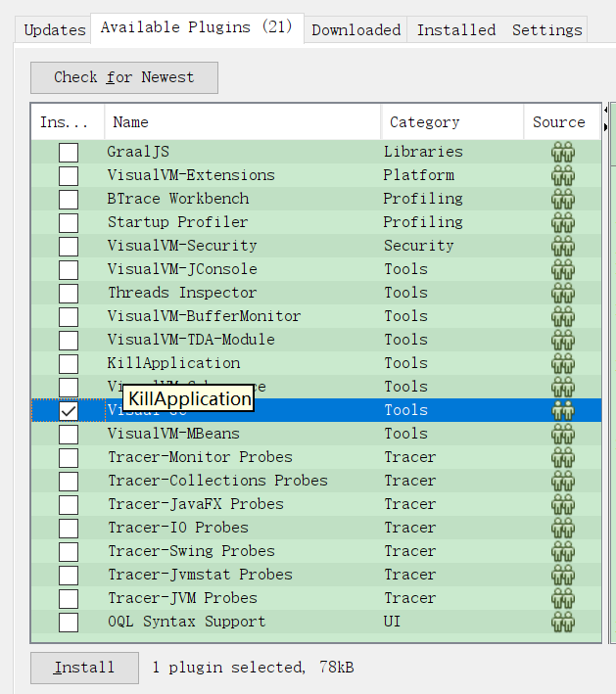616x694 pixels.
Task: Sort by the Ins... column header
Action: 68,121
